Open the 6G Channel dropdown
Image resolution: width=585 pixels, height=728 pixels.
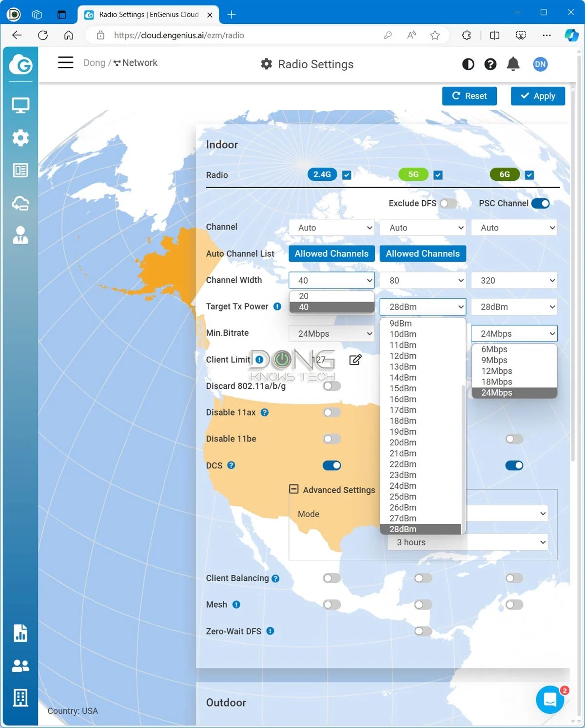(x=514, y=228)
